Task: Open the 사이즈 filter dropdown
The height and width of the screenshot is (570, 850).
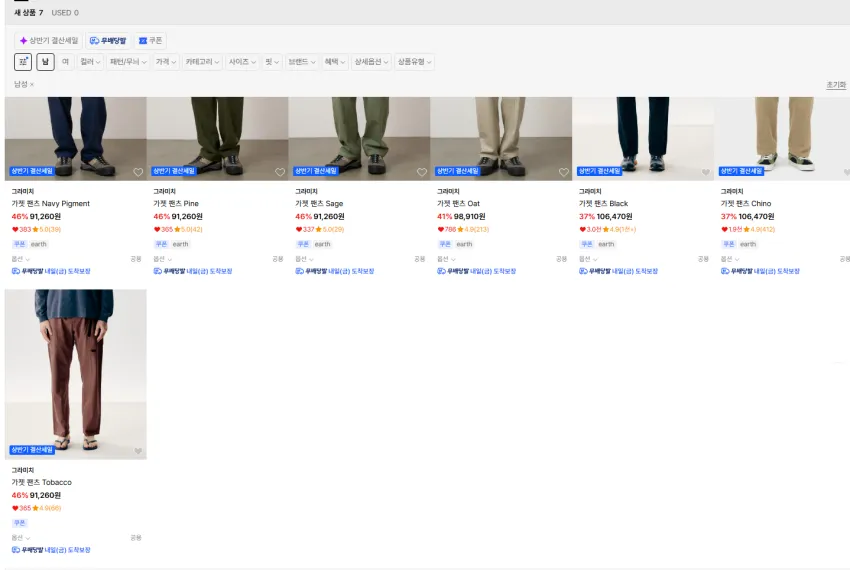Action: [242, 62]
